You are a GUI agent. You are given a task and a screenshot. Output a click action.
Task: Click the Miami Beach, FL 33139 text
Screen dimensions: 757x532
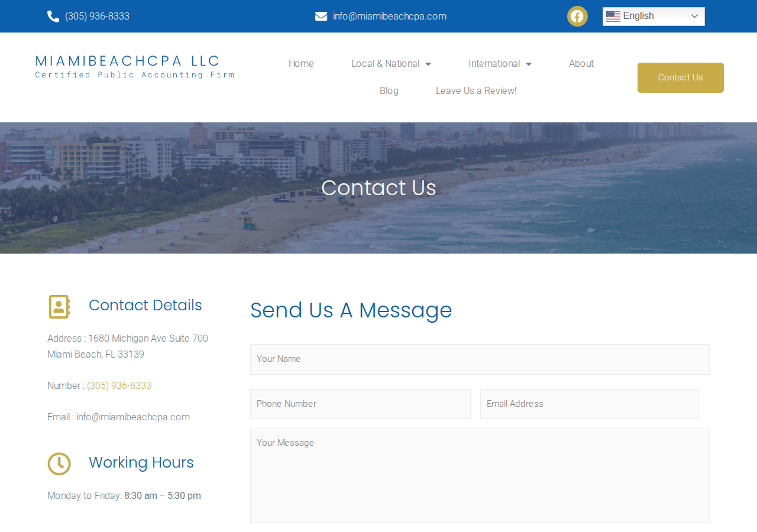pyautogui.click(x=96, y=355)
